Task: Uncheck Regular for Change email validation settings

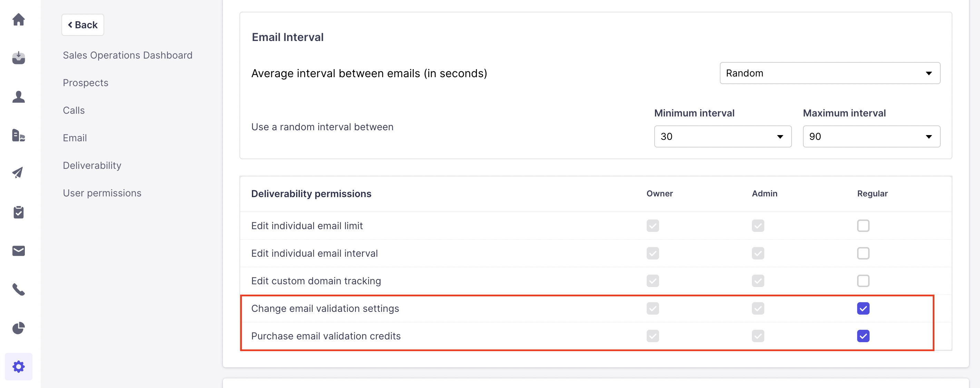Action: tap(863, 308)
